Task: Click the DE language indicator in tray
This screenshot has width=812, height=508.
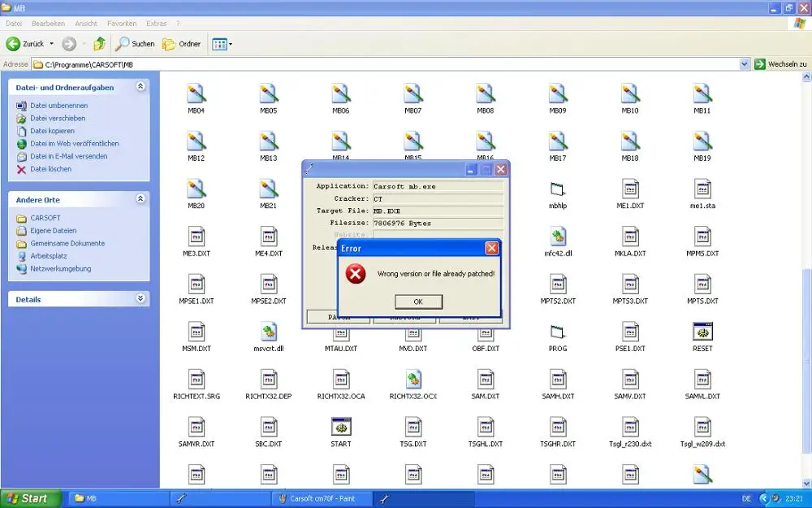Action: 746,499
